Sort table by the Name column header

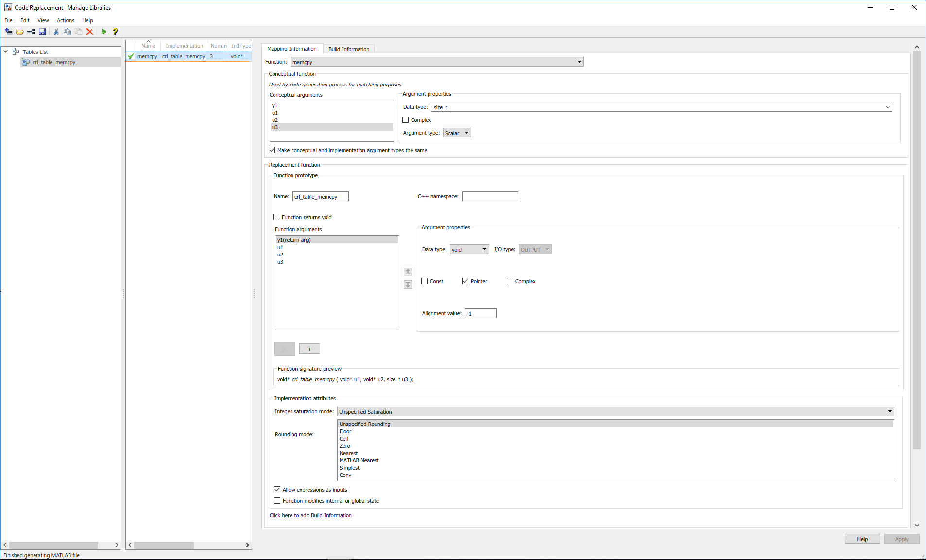[148, 46]
